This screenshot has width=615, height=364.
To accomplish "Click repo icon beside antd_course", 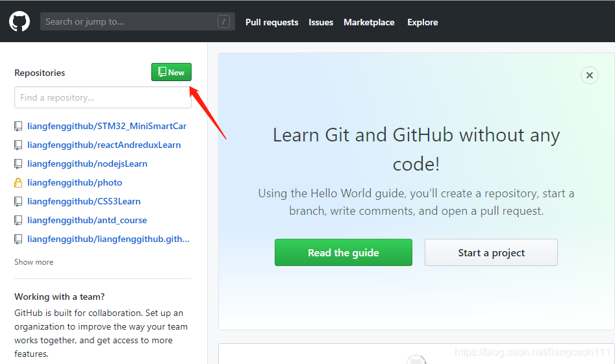I will (x=18, y=220).
